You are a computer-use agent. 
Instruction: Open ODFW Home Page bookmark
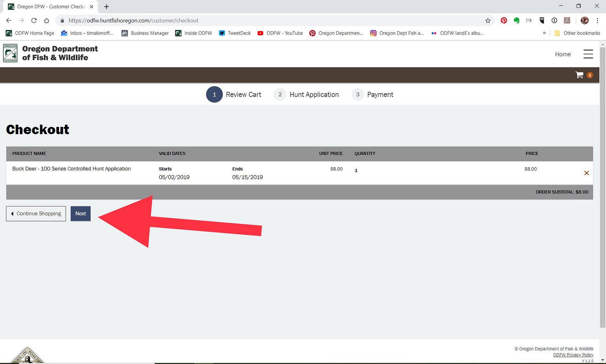pos(30,33)
